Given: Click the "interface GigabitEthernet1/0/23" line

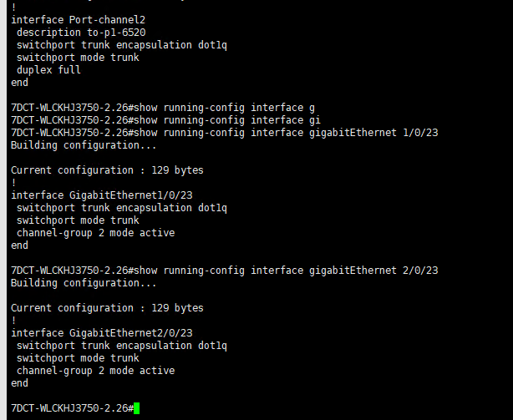Looking at the screenshot, I should (x=101, y=195).
